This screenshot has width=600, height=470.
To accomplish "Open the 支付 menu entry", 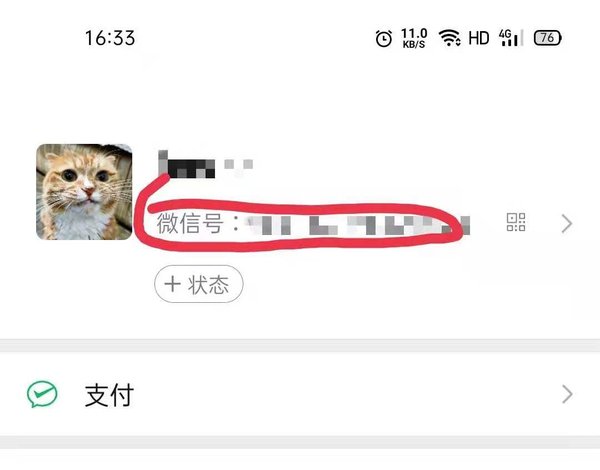I will (300, 395).
